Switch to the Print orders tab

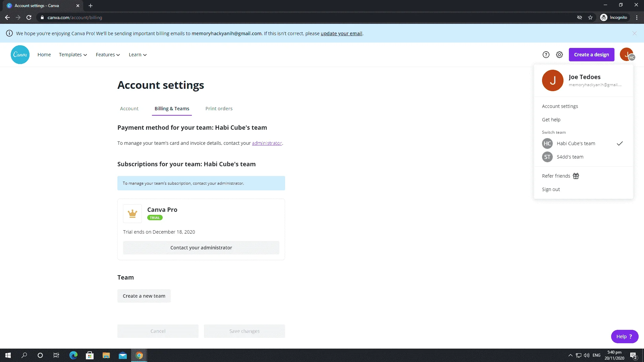[x=219, y=109]
